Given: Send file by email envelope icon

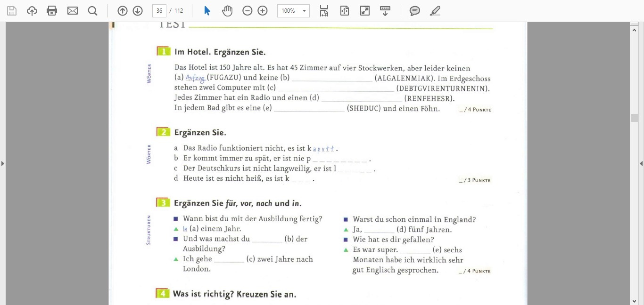Looking at the screenshot, I should [73, 11].
